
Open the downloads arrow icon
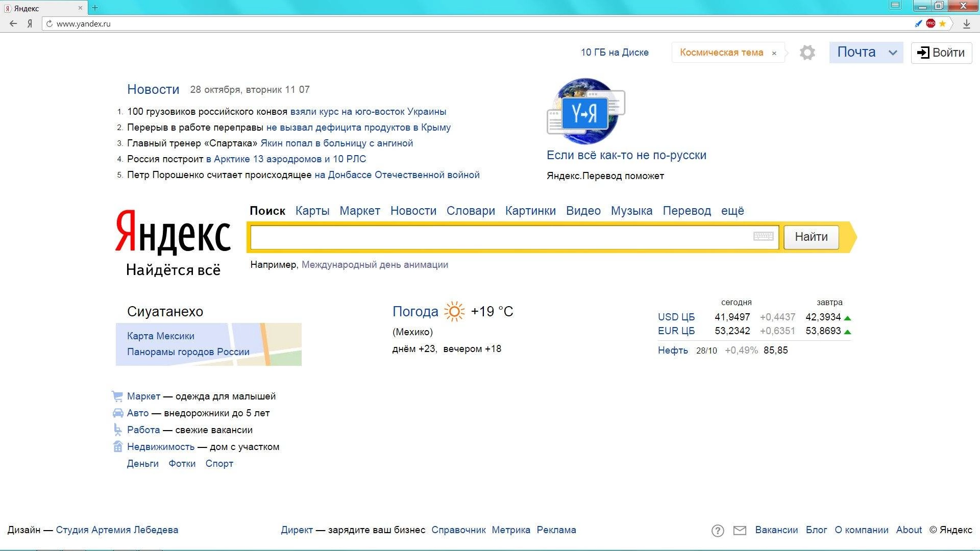pyautogui.click(x=966, y=23)
